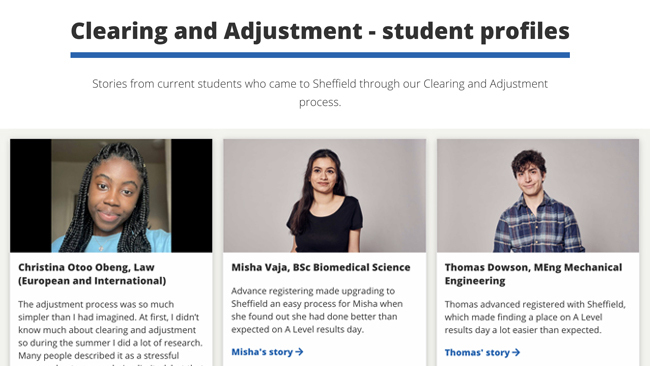
Task: Click the arrow icon beside Misha's story
Action: (299, 352)
